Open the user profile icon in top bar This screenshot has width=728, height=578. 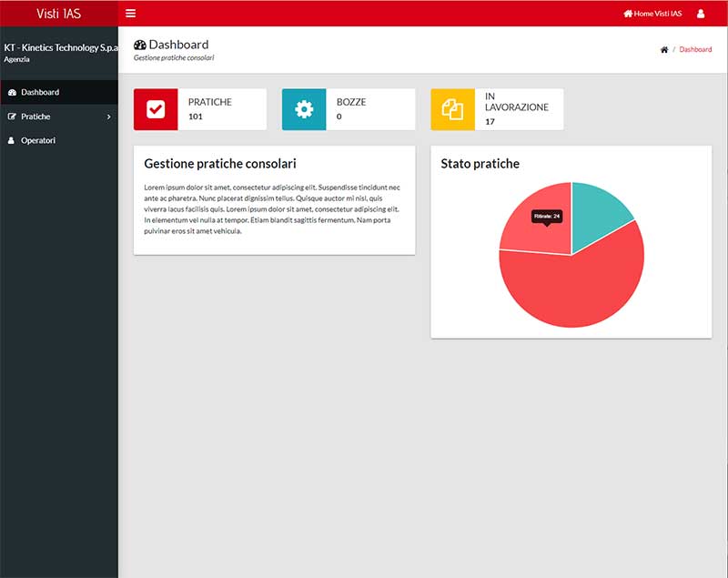(x=701, y=14)
